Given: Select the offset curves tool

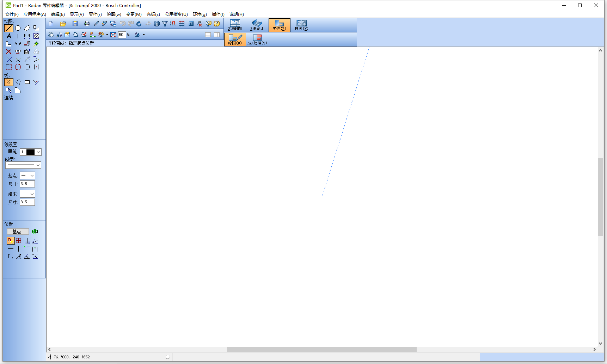Looking at the screenshot, I should click(x=27, y=44).
